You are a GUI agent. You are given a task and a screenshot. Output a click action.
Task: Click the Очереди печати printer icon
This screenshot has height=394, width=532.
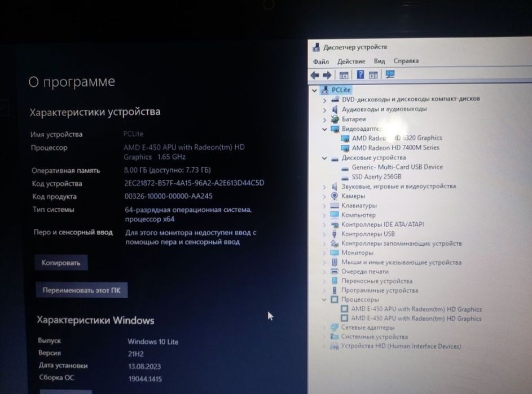pyautogui.click(x=335, y=271)
